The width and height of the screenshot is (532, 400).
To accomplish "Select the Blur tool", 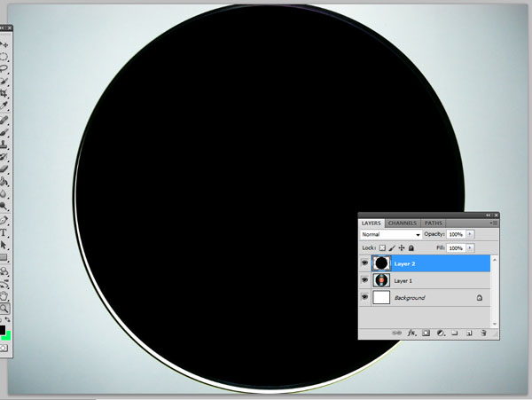I will pyautogui.click(x=4, y=193).
